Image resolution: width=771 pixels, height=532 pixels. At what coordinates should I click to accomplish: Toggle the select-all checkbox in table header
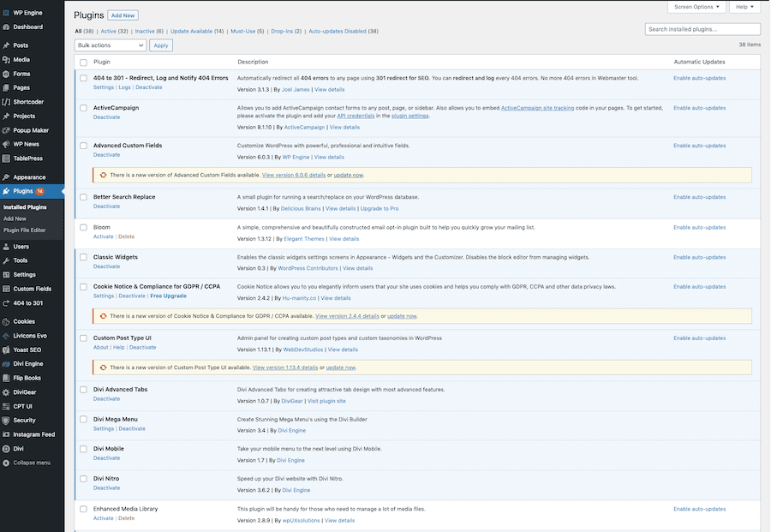[x=83, y=63]
